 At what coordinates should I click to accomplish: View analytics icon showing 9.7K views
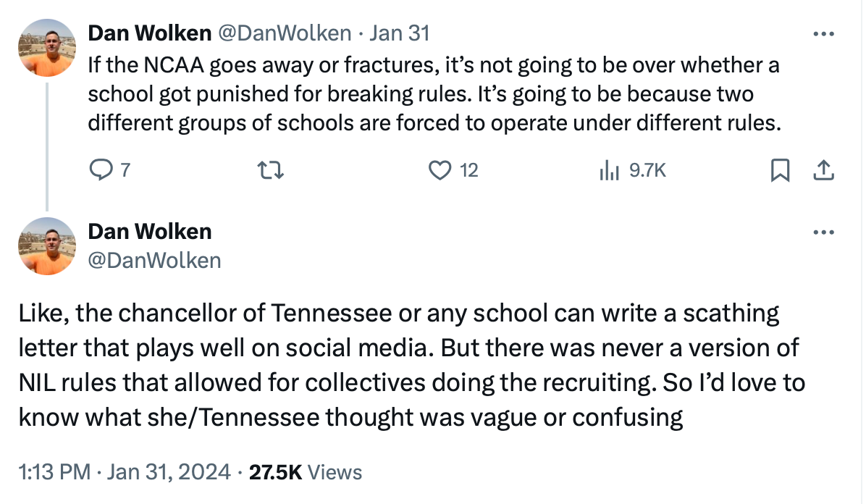tap(609, 170)
